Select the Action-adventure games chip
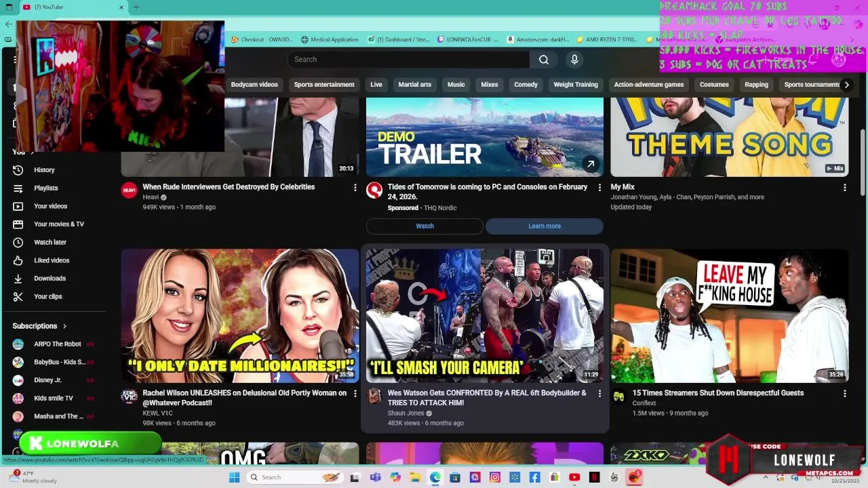The width and height of the screenshot is (868, 488). [649, 85]
